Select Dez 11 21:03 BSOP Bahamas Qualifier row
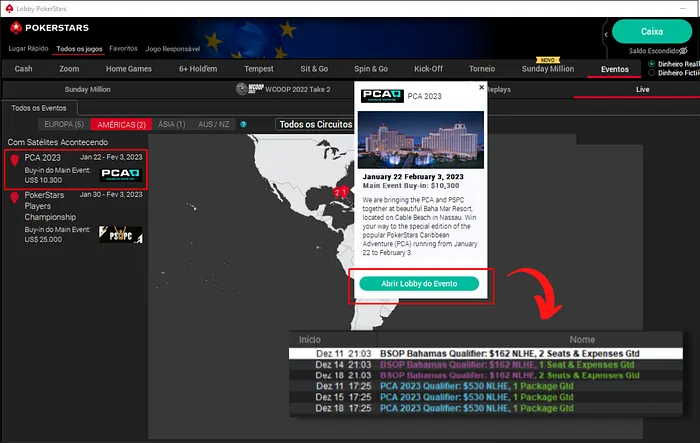 (486, 354)
